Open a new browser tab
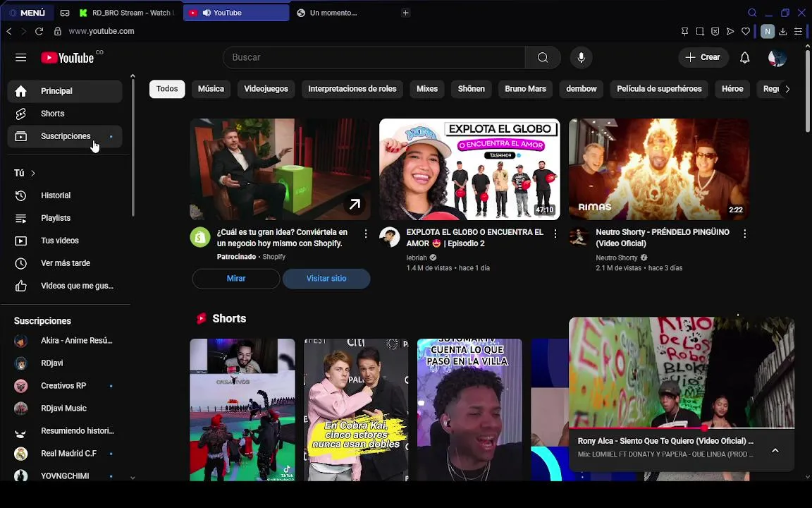The width and height of the screenshot is (812, 508). pyautogui.click(x=405, y=13)
